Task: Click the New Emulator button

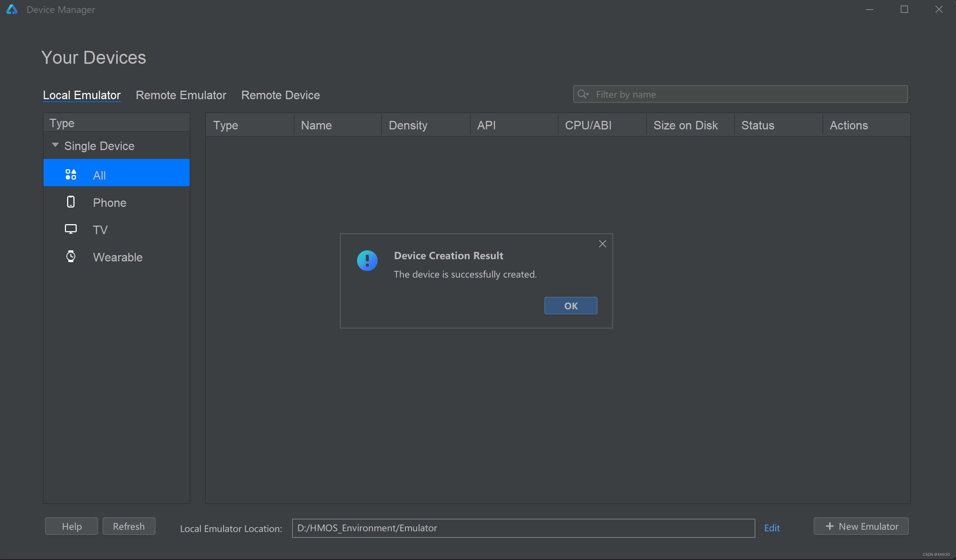Action: click(x=860, y=526)
